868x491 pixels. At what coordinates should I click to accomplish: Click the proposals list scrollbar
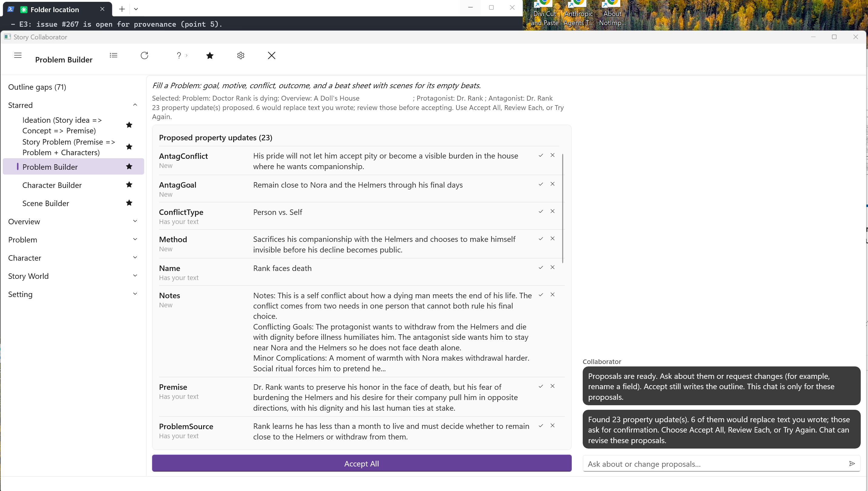tap(562, 209)
